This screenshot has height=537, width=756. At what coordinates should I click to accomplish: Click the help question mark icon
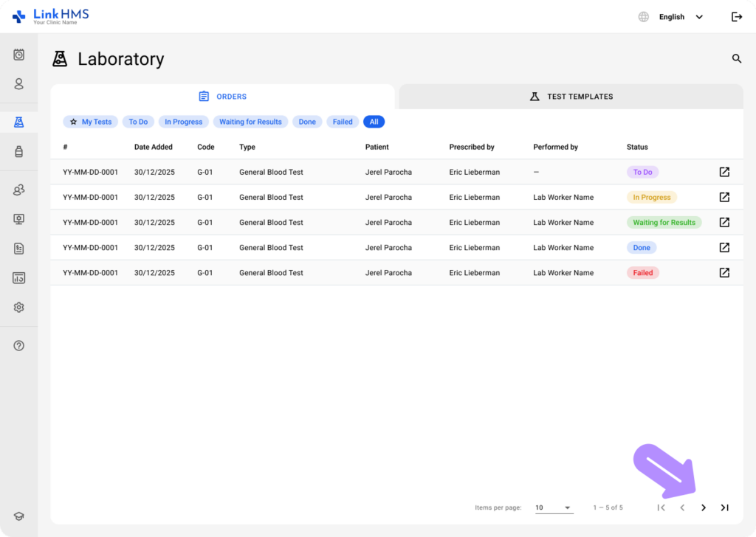(x=19, y=346)
